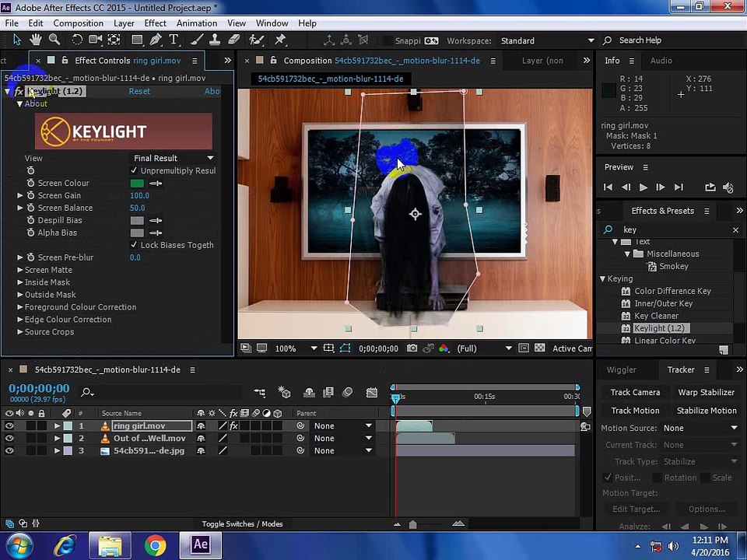Open the graph editor in timeline
This screenshot has width=747, height=560.
(x=372, y=392)
